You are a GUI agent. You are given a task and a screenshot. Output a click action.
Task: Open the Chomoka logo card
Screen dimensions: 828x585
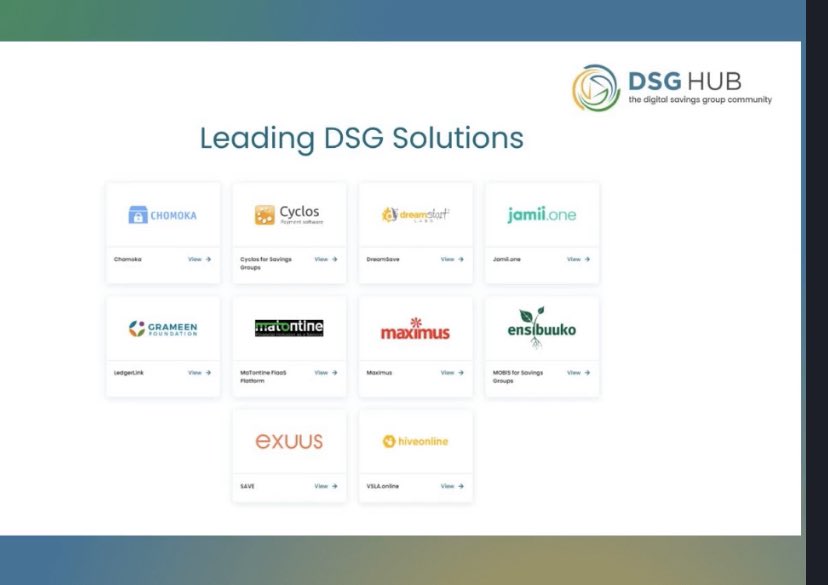click(x=163, y=215)
